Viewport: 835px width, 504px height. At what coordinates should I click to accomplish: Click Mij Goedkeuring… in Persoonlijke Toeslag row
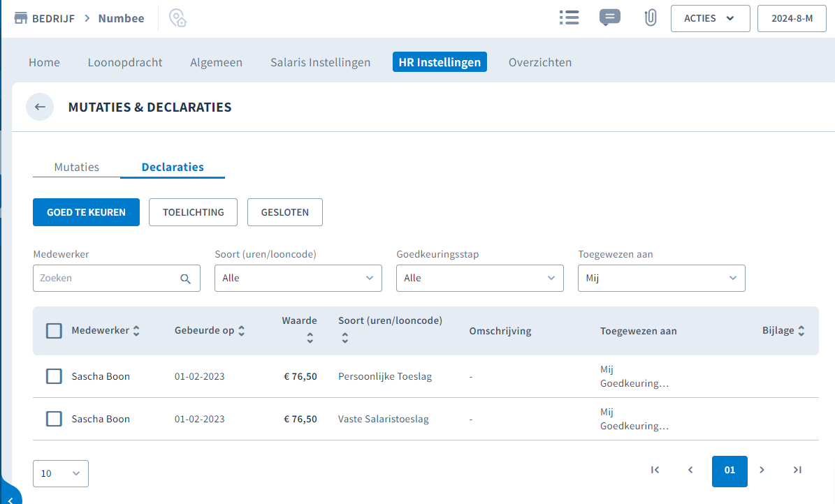point(634,376)
